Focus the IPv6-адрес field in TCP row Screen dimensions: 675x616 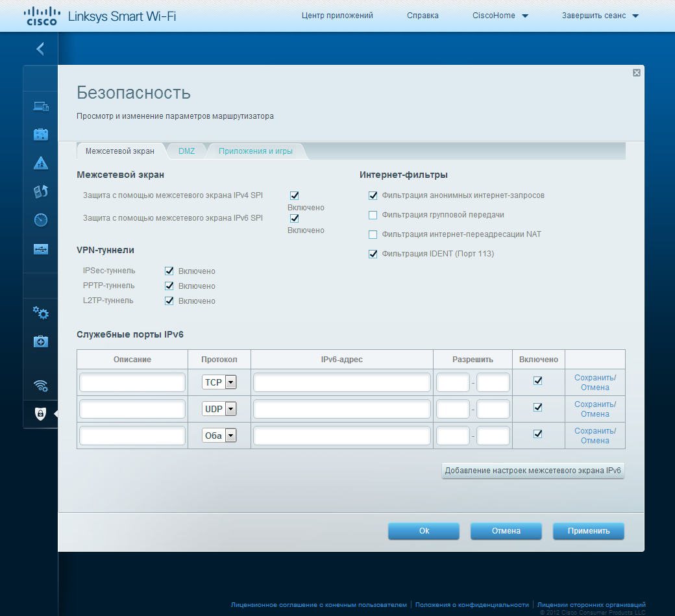(x=342, y=382)
